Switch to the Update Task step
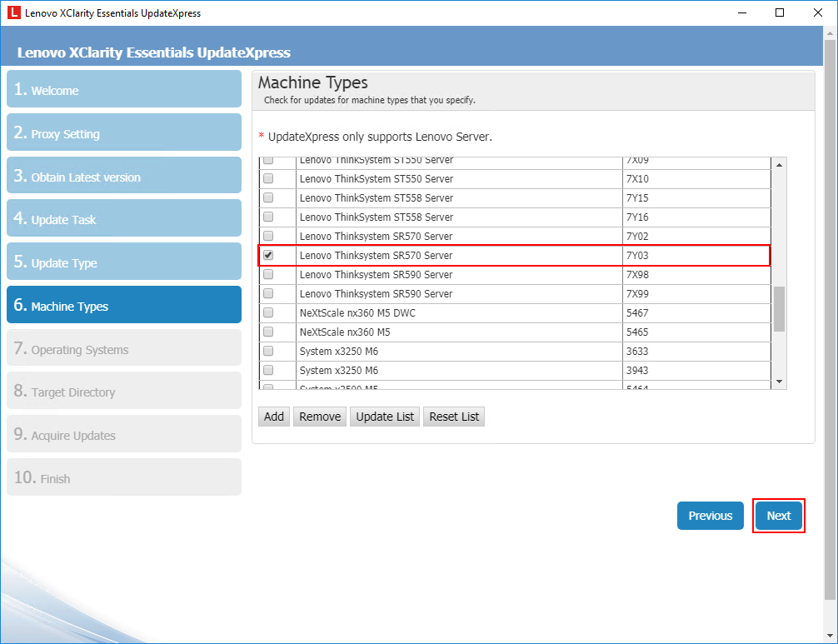The width and height of the screenshot is (838, 644). coord(124,218)
